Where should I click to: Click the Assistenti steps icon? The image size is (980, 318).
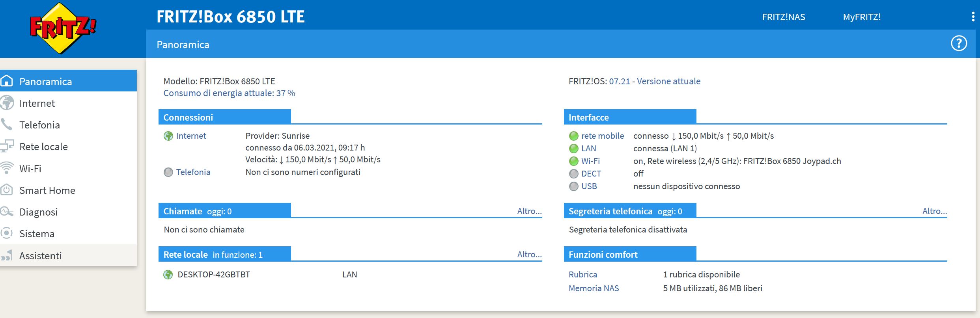[x=7, y=255]
